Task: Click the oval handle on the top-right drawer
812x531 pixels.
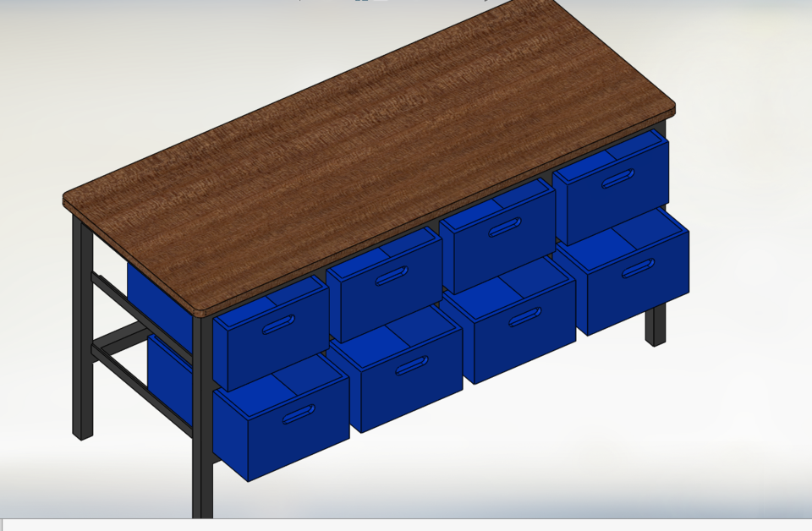Action: (618, 179)
